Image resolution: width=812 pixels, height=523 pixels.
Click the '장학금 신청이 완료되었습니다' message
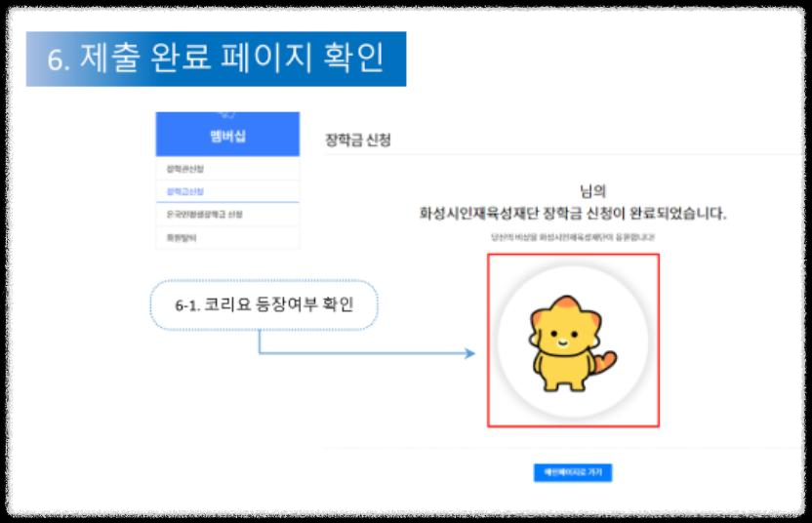[573, 213]
